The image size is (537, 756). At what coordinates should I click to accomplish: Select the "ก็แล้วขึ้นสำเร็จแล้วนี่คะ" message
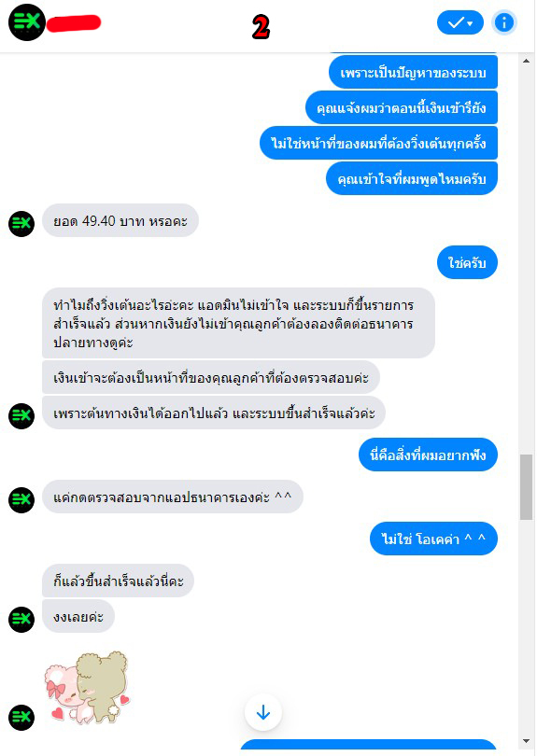pos(118,581)
